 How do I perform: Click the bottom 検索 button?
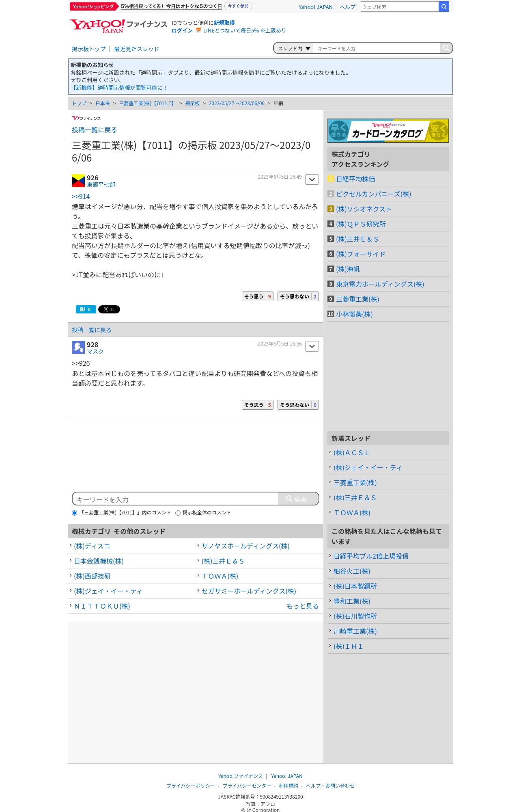tap(298, 499)
